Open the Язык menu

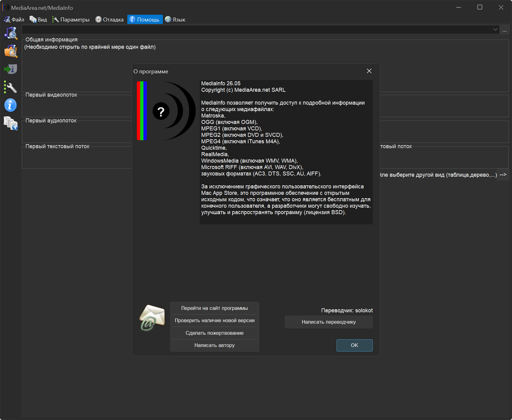click(x=175, y=19)
